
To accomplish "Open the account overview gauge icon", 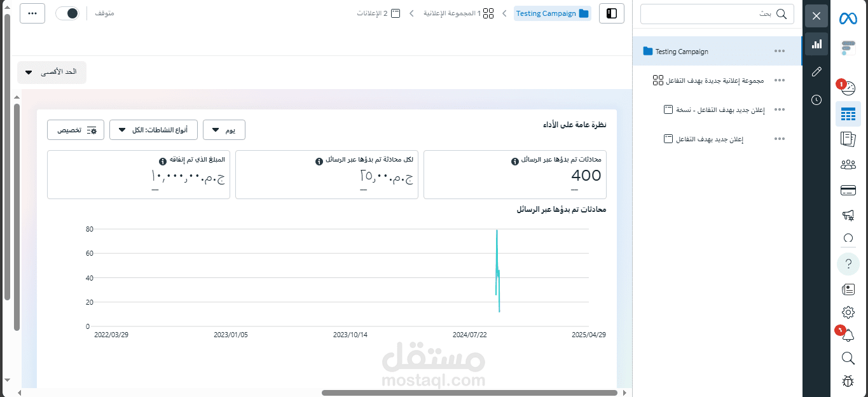I will [848, 88].
